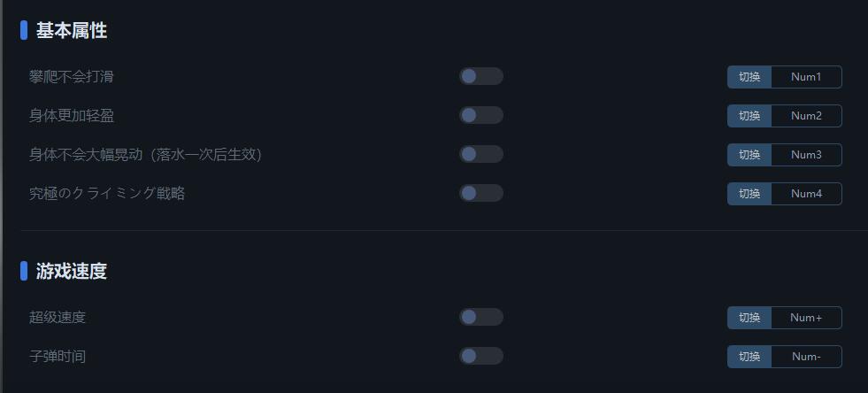Select the 游戏速度 section header
Screen dimensions: 868x393
tap(72, 271)
